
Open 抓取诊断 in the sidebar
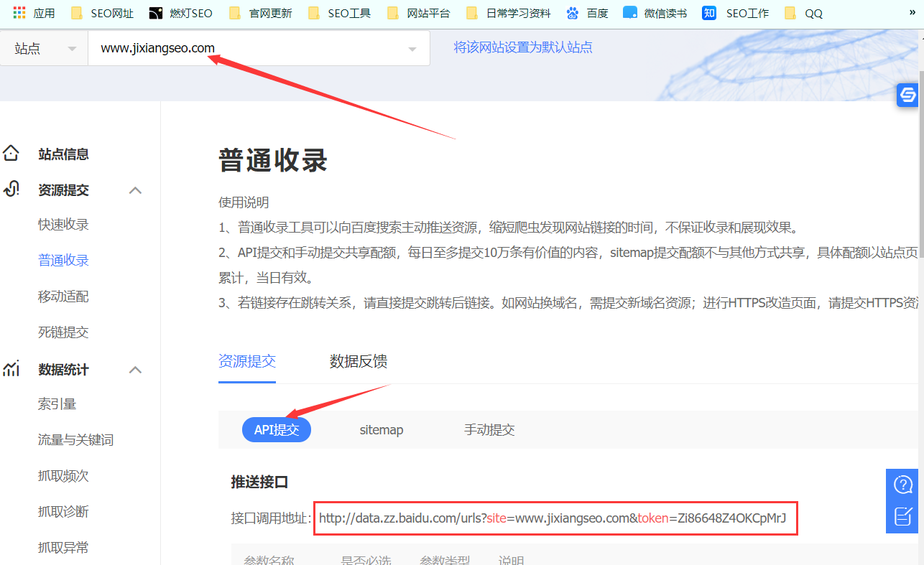click(x=63, y=512)
